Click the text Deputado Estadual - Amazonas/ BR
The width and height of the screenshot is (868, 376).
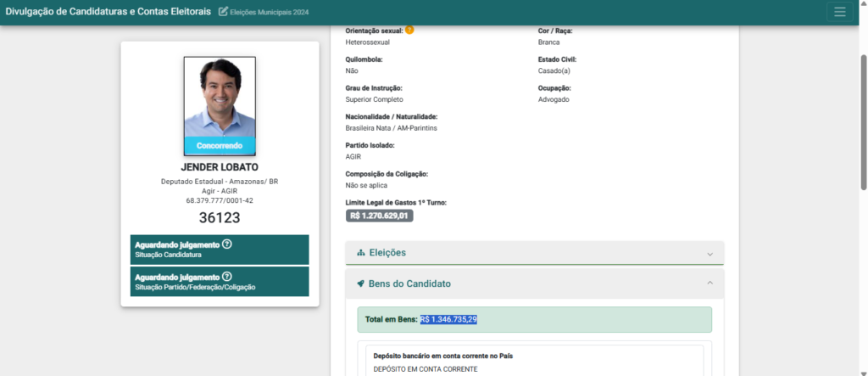pyautogui.click(x=220, y=182)
